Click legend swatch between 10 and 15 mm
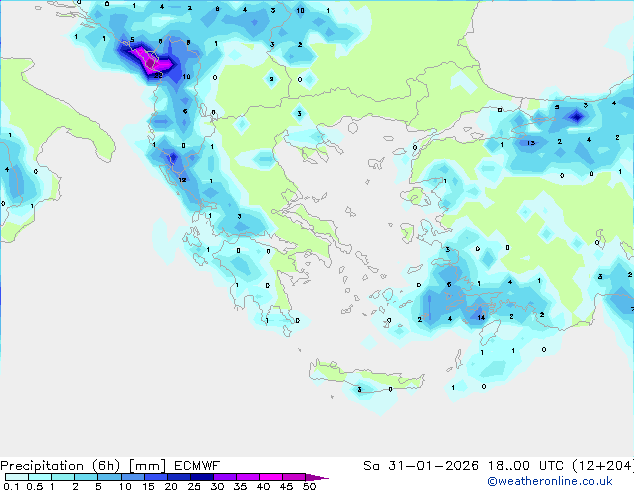This screenshot has width=634, height=490. coord(132,477)
